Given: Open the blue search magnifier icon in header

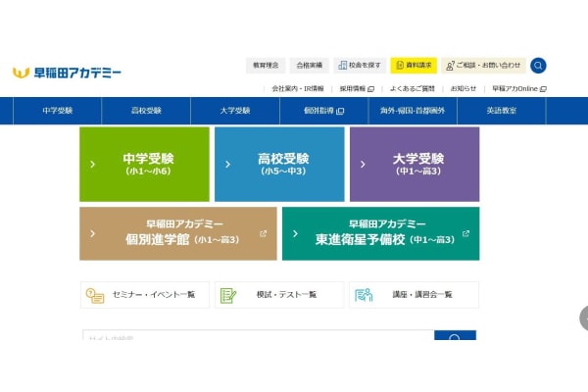Looking at the screenshot, I should click(538, 66).
